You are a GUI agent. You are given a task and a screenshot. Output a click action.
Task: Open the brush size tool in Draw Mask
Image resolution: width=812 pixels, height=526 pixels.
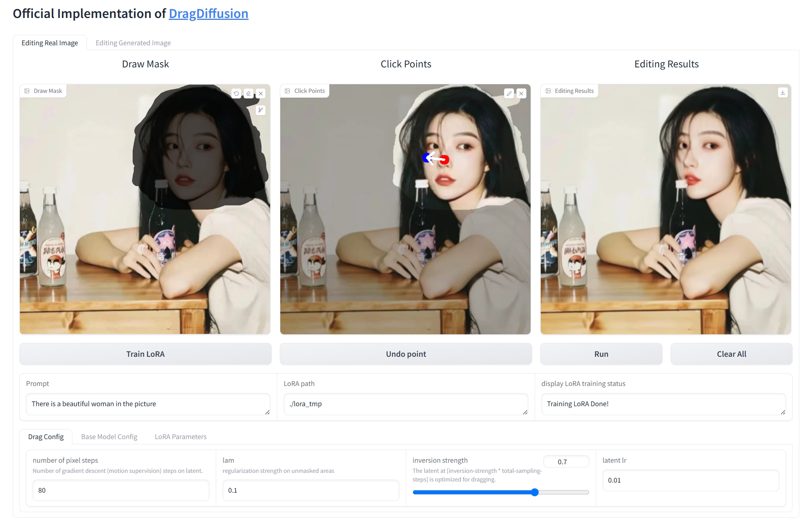pos(260,110)
